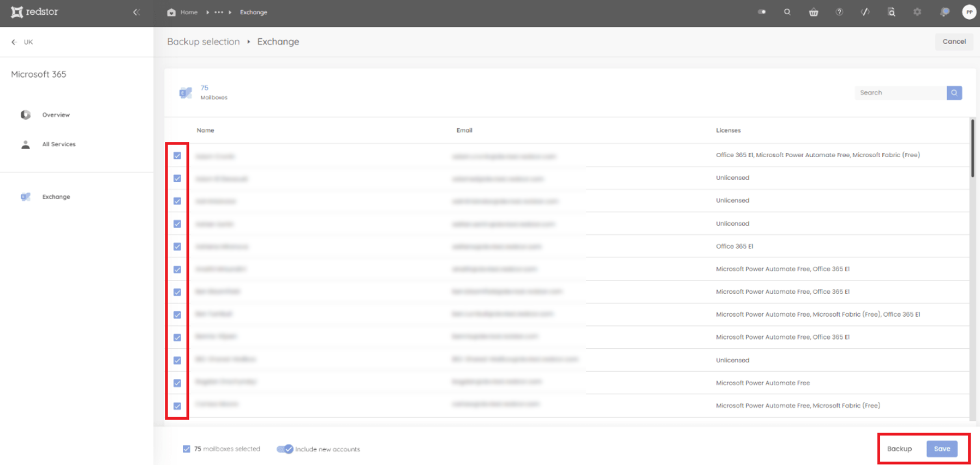Expand the breadcrumb ellipsis menu
Screen dimensions: 980x476
219,12
